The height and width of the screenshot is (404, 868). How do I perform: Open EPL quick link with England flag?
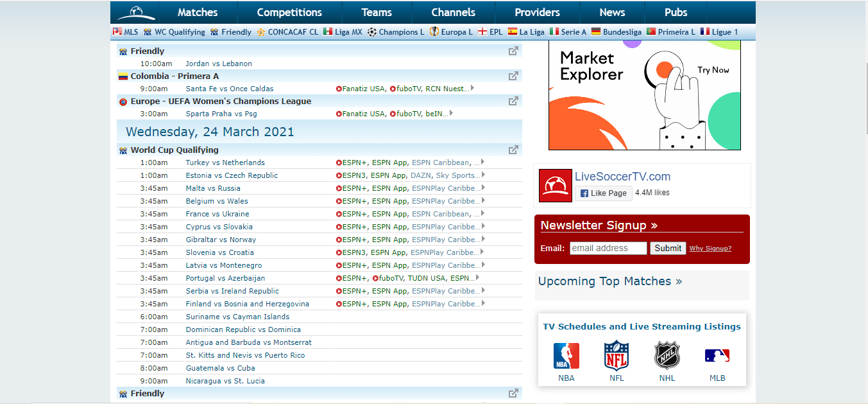pyautogui.click(x=490, y=32)
